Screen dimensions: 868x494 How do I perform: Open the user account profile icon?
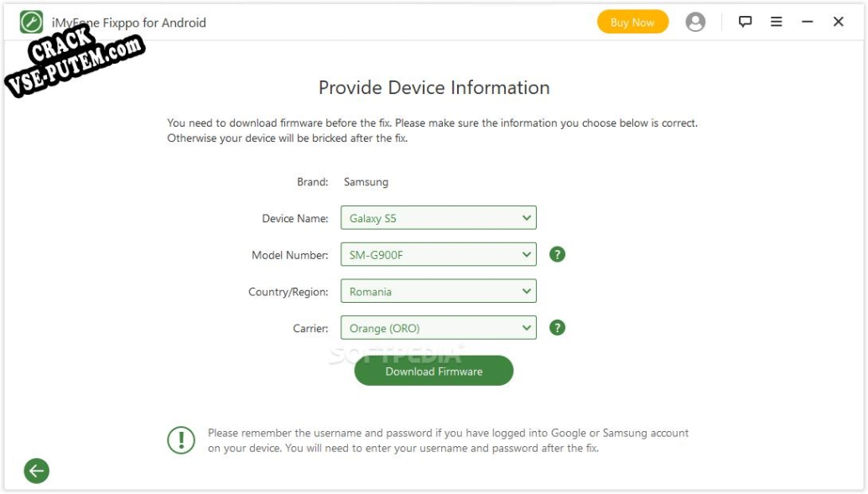coord(695,22)
